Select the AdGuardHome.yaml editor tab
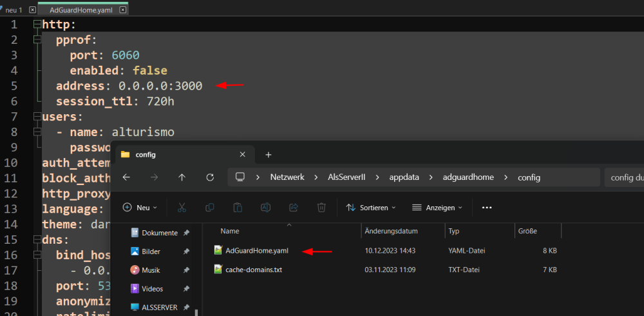The width and height of the screenshot is (644, 316). [80, 10]
